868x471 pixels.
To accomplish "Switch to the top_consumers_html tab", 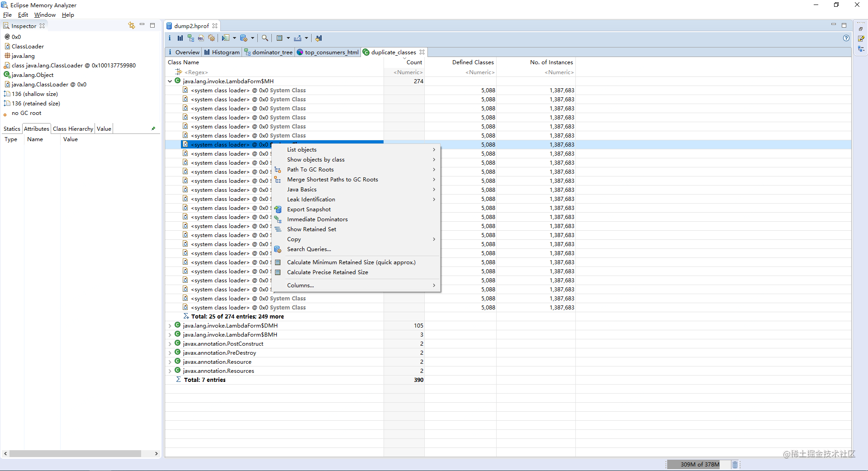I will 328,52.
